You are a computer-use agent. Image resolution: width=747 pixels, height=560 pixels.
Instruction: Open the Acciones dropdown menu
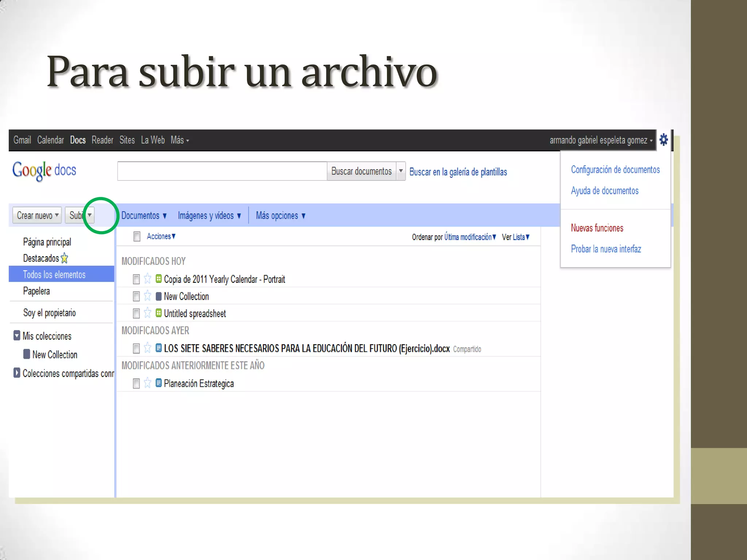(161, 236)
